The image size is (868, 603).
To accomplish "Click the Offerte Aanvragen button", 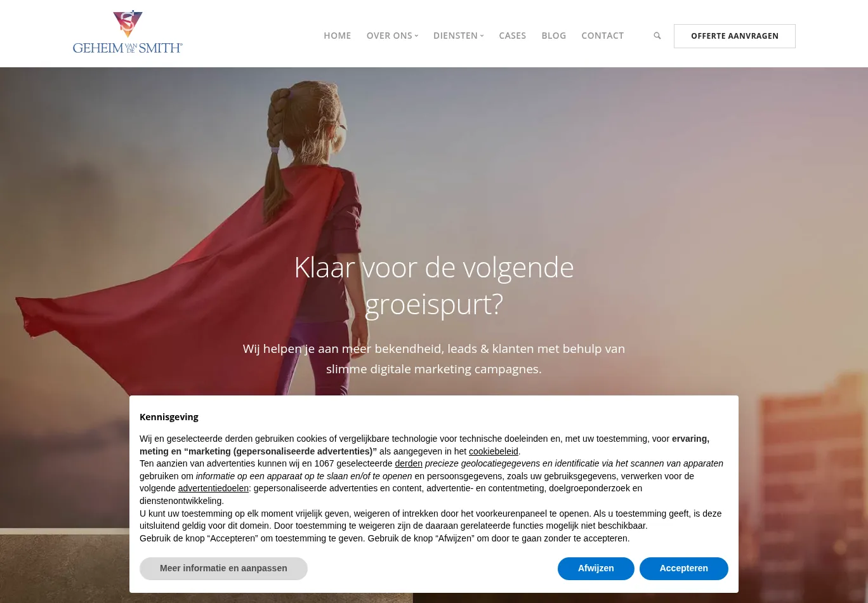I will point(735,36).
